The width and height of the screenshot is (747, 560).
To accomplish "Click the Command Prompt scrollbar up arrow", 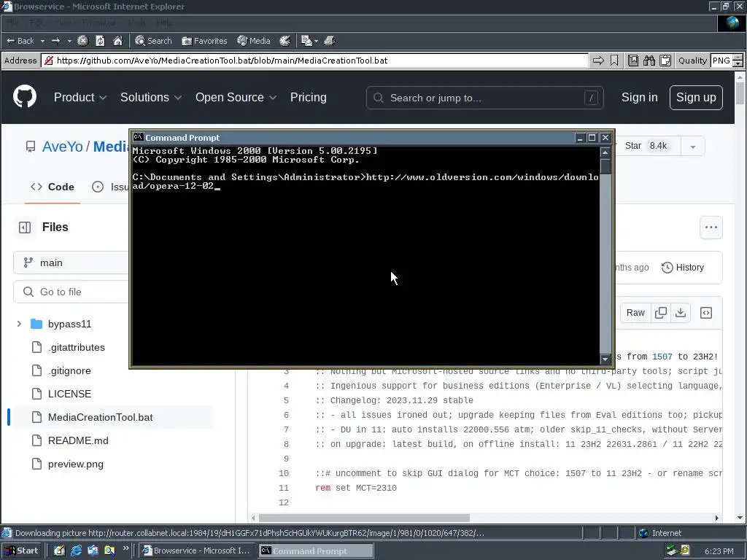I will [605, 152].
